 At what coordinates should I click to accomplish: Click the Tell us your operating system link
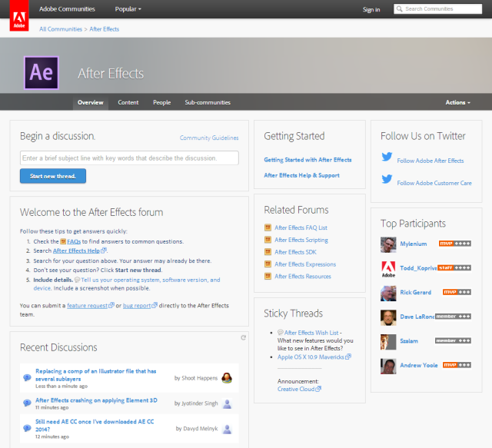127,284
